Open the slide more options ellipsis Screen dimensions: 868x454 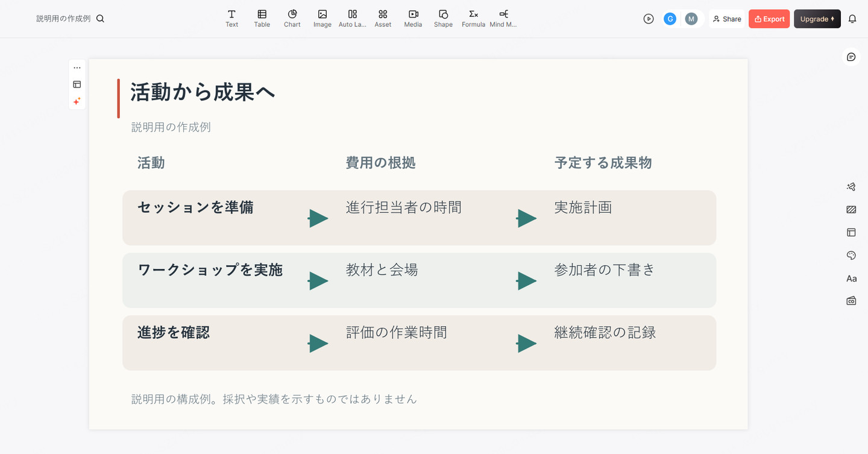point(77,68)
